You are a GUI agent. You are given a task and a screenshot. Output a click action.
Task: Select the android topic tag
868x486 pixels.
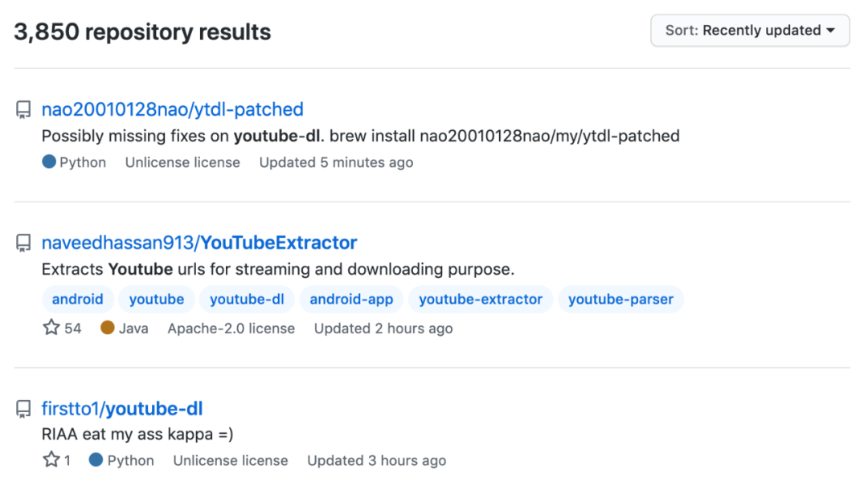coord(77,300)
